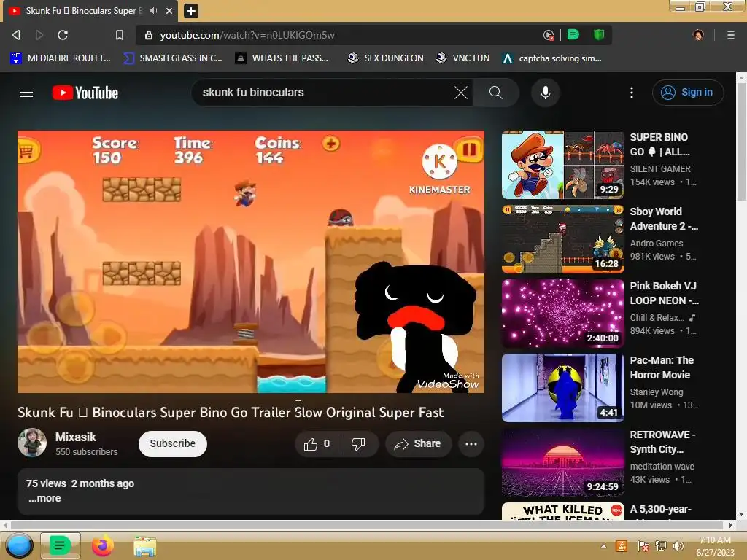Open the Firefox taskbar icon
This screenshot has height=560, width=747.
103,545
